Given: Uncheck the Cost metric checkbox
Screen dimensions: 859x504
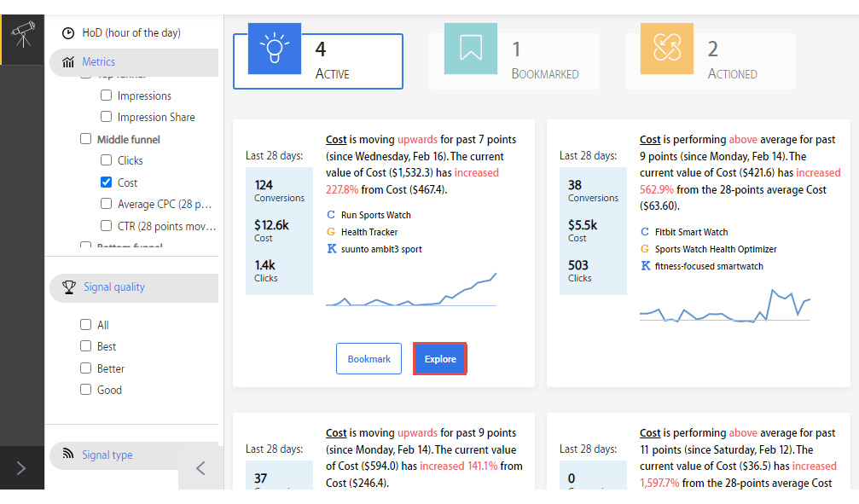Looking at the screenshot, I should click(x=107, y=182).
